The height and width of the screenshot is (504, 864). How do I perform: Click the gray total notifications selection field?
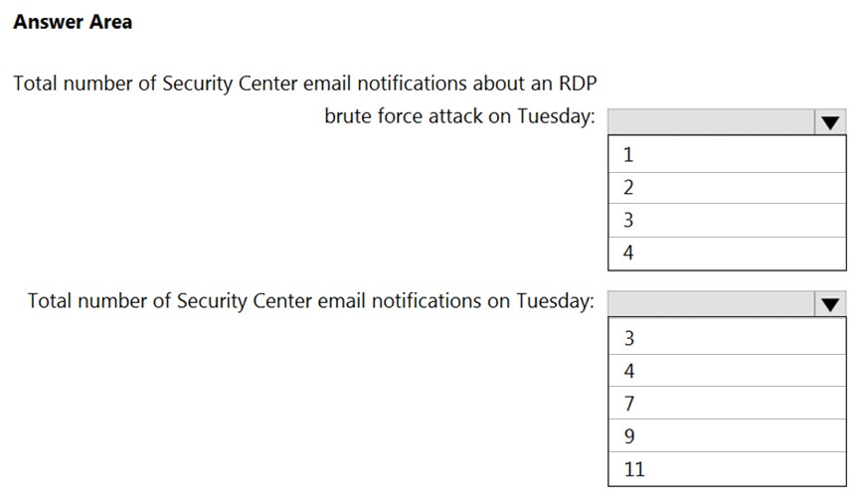710,304
